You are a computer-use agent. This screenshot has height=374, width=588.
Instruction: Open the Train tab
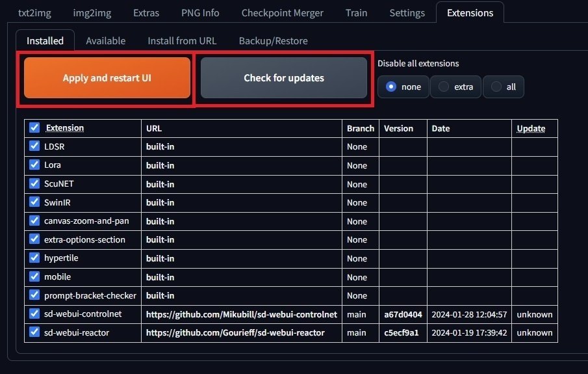click(x=356, y=13)
